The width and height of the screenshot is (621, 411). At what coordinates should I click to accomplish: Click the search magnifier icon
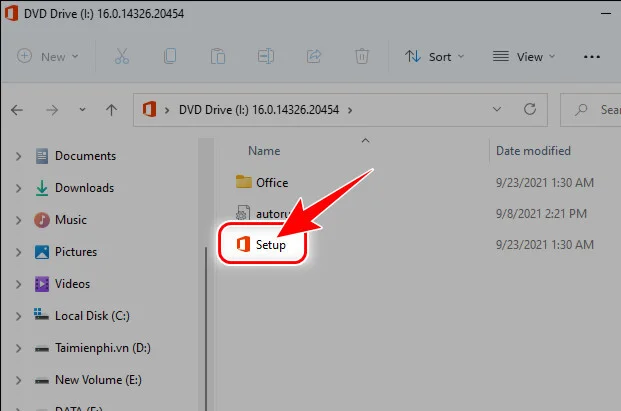[x=581, y=109]
